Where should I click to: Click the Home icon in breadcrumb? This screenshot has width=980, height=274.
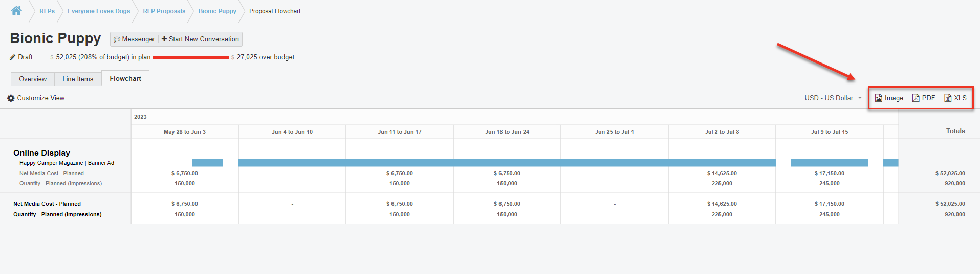pyautogui.click(x=16, y=11)
